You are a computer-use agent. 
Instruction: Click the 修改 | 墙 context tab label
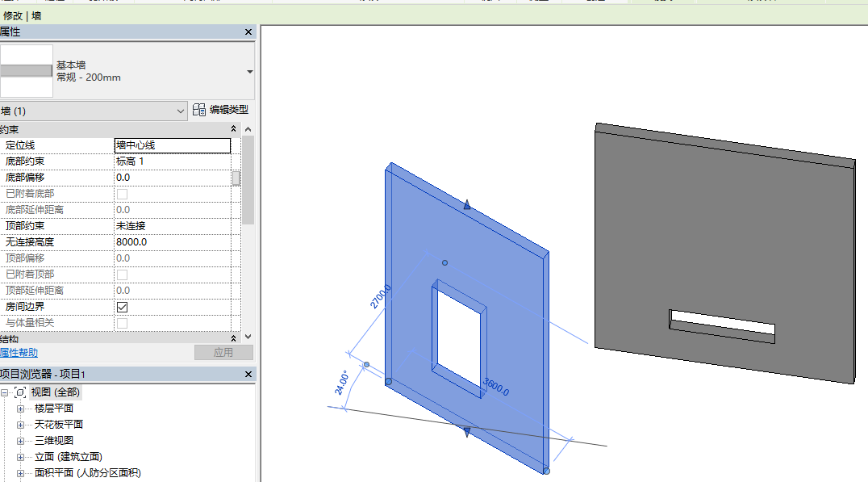click(22, 15)
